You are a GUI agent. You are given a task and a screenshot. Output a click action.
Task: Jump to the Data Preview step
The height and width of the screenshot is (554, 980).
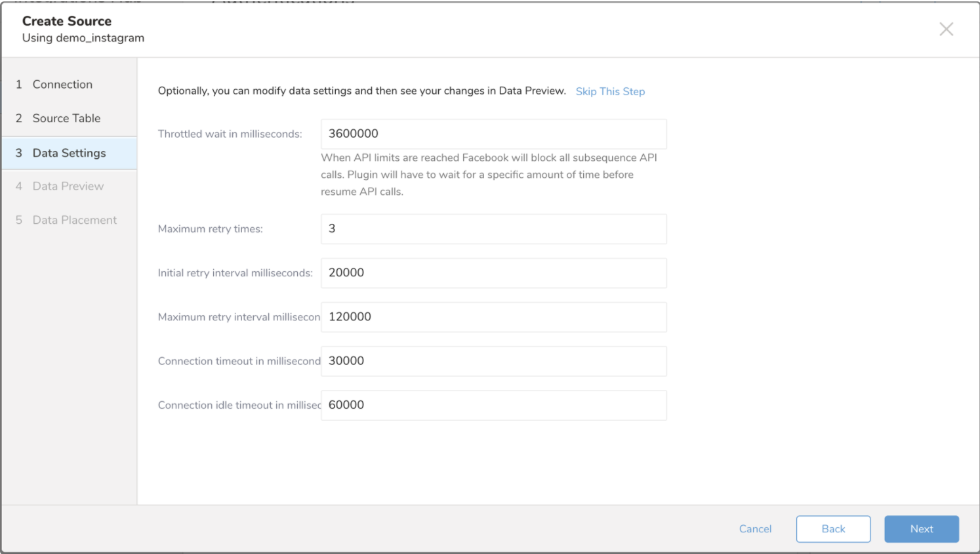68,186
